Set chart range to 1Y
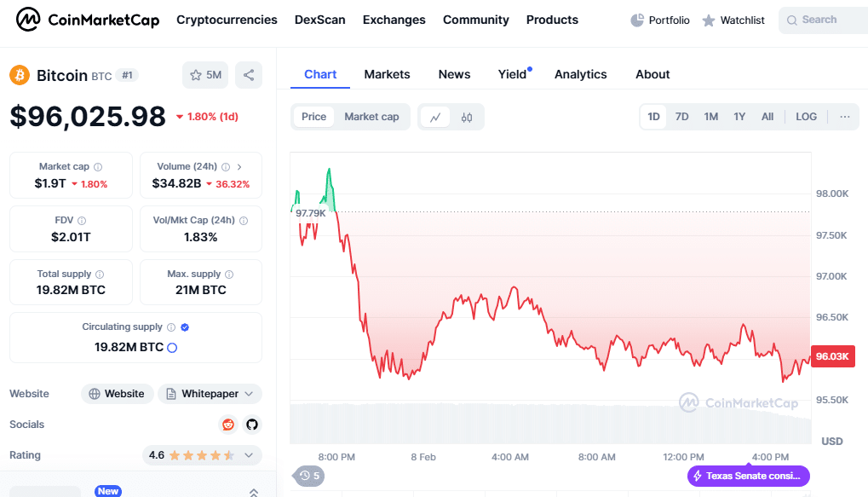The width and height of the screenshot is (868, 497). point(739,117)
